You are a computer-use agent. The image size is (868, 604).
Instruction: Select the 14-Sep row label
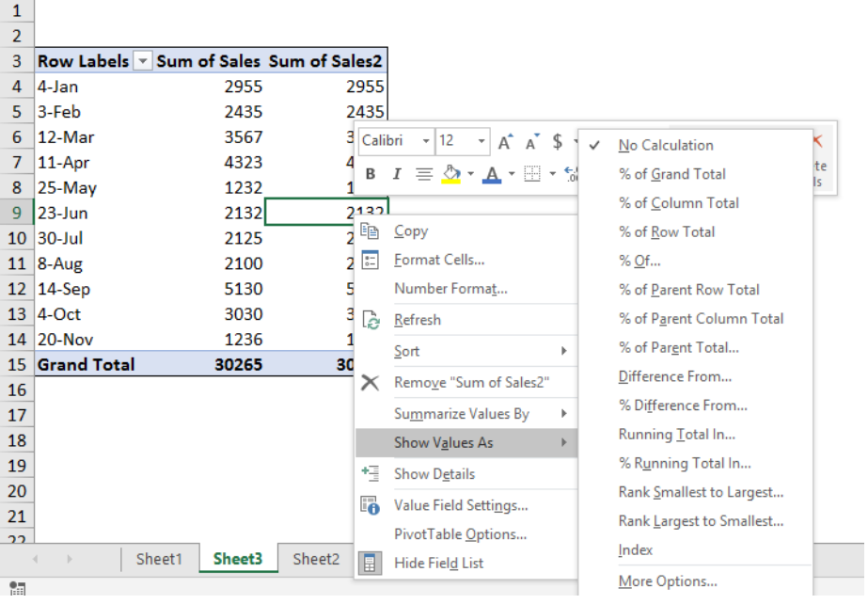tap(94, 289)
